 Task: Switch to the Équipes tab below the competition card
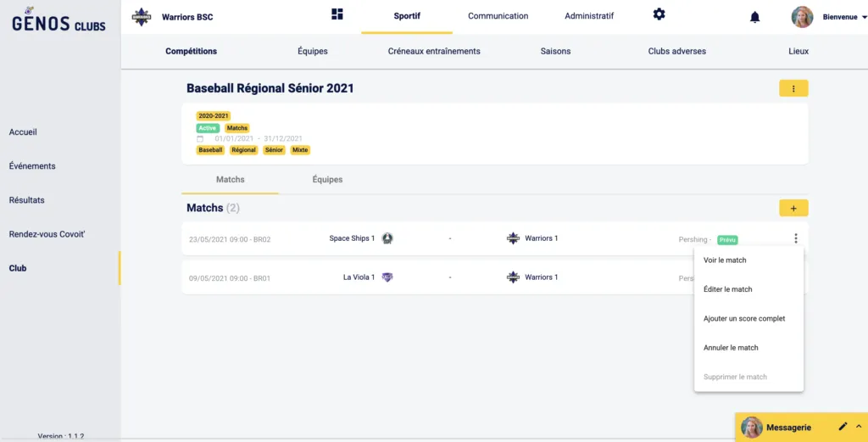tap(327, 180)
